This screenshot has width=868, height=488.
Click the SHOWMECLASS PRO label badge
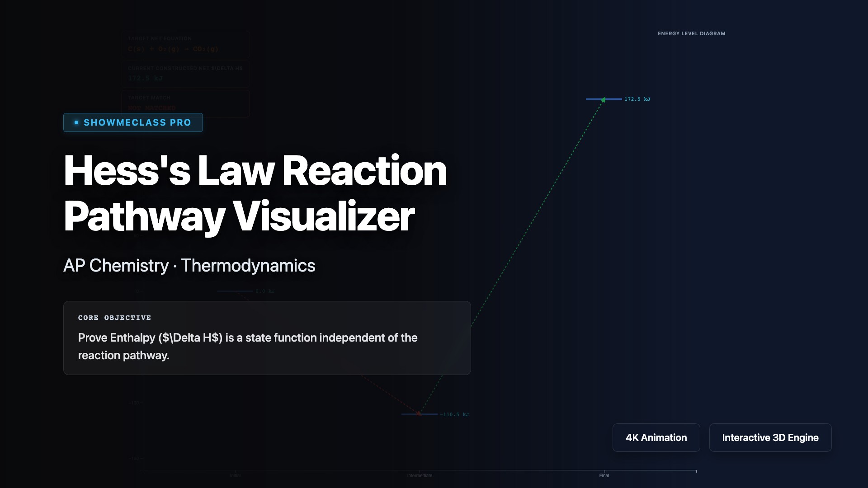point(133,122)
